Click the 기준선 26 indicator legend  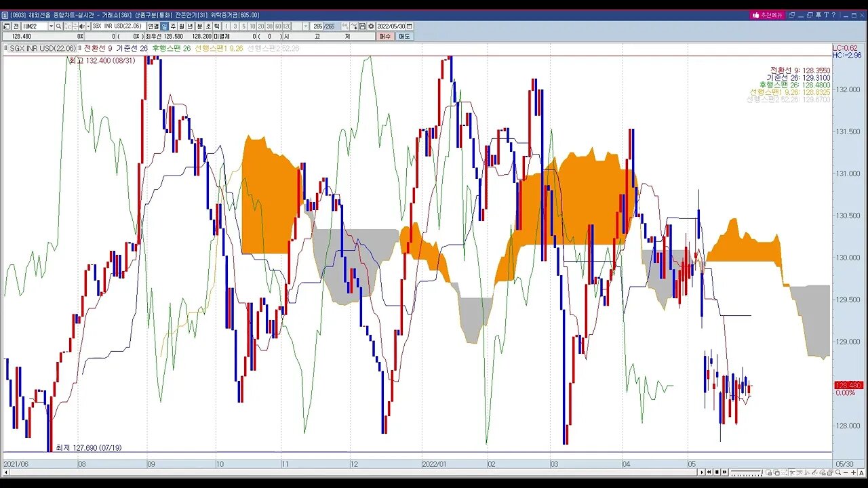pyautogui.click(x=132, y=48)
